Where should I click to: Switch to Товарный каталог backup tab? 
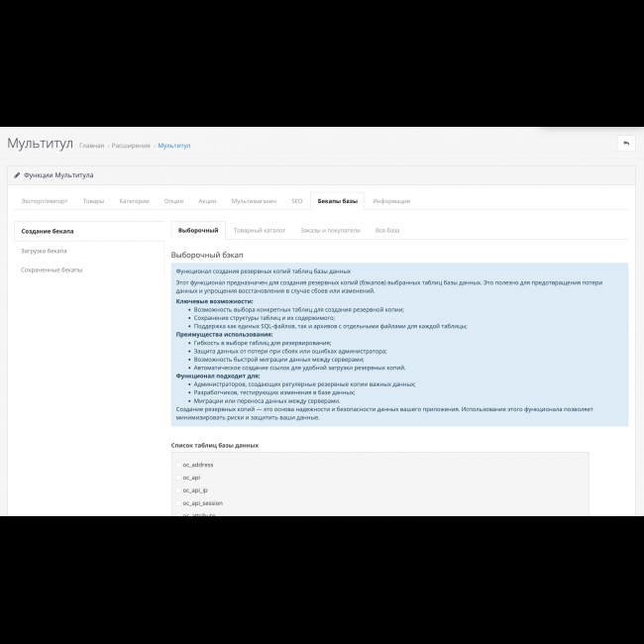pyautogui.click(x=260, y=230)
